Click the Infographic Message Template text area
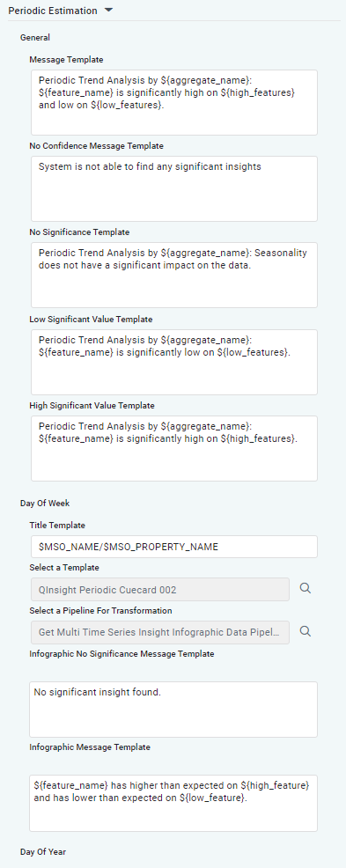The height and width of the screenshot is (868, 346). pyautogui.click(x=173, y=803)
